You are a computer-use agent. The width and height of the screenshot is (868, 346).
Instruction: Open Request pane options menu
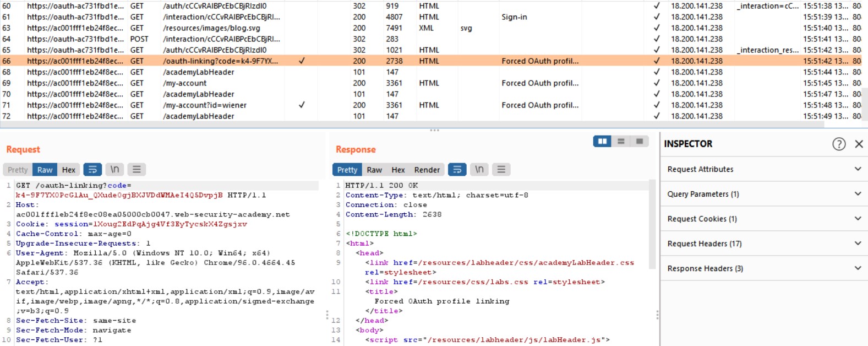pyautogui.click(x=137, y=170)
